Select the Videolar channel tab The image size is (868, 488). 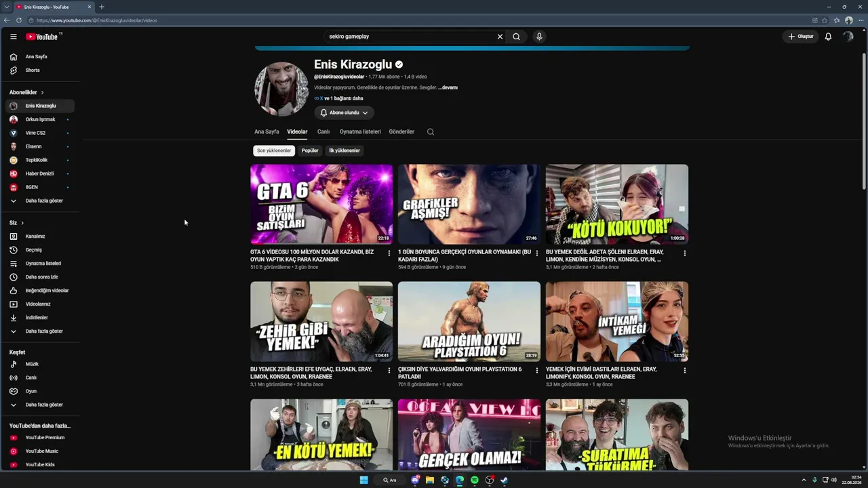[x=297, y=132]
